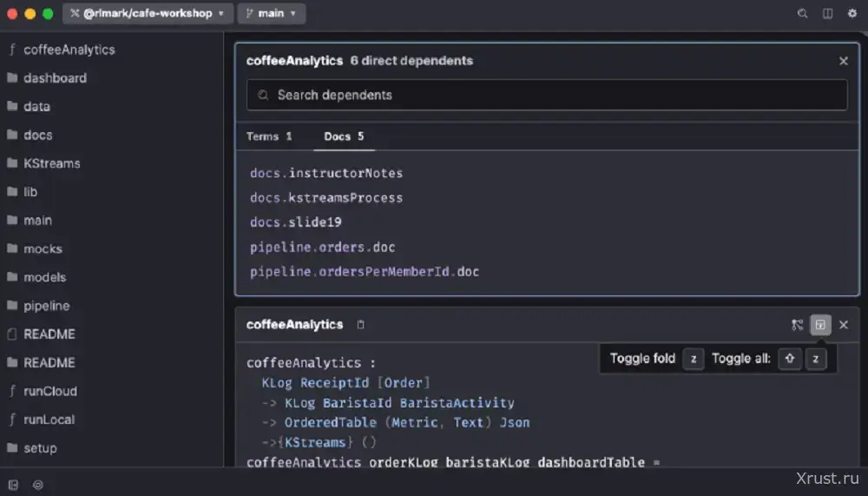Switch to the Terms tab
The image size is (868, 496).
tap(269, 136)
